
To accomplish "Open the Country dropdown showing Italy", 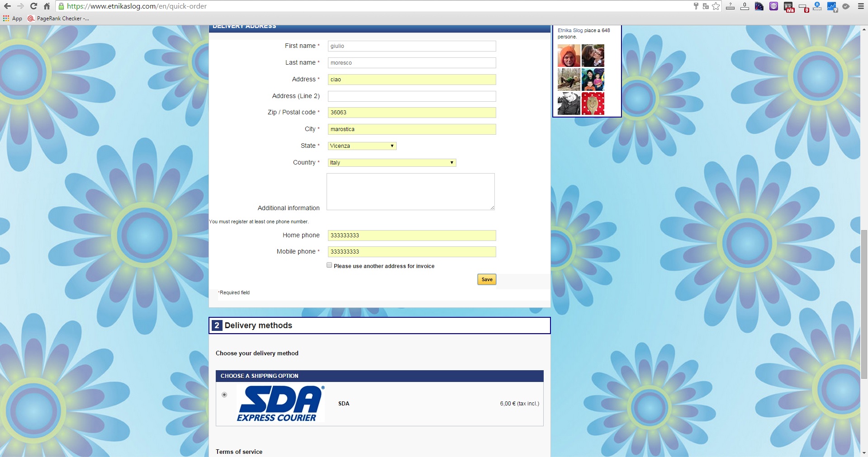I will (392, 163).
